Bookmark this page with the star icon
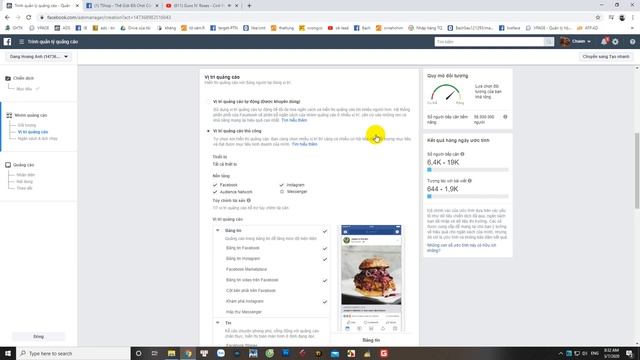The image size is (640, 360). (598, 18)
